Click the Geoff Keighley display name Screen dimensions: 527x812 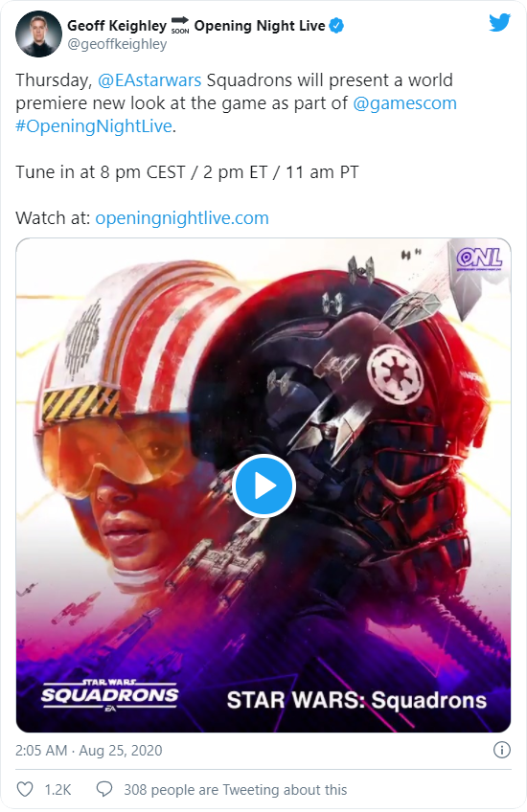point(117,25)
